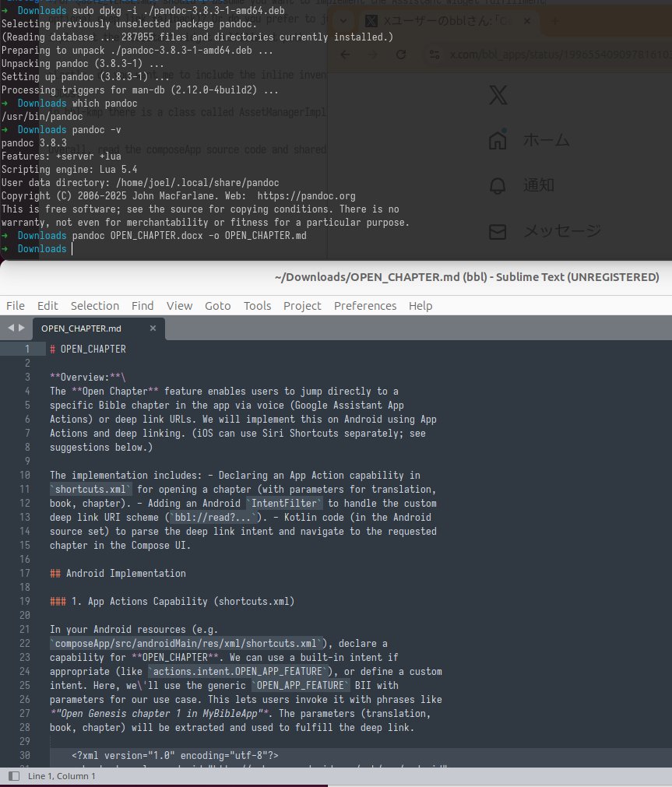672x787 pixels.
Task: Close the OPEN_CHAPTER.md tab
Action: [x=153, y=329]
